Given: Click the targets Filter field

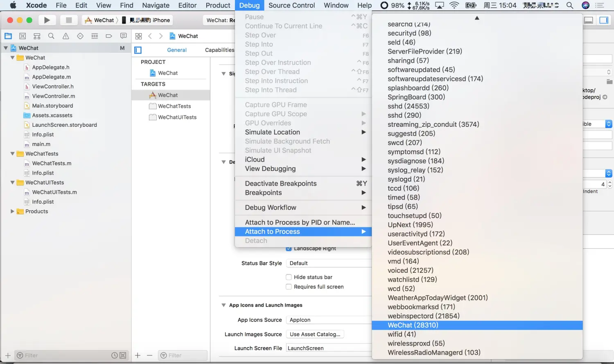Looking at the screenshot, I should (x=183, y=355).
